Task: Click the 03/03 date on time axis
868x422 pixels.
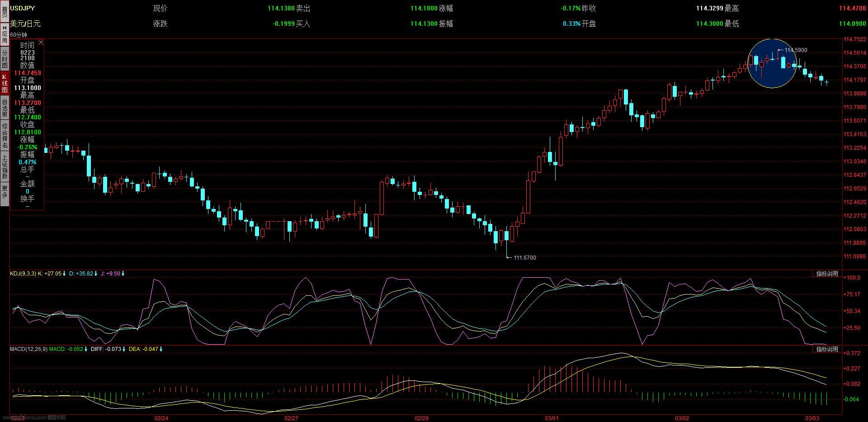Action: point(812,418)
